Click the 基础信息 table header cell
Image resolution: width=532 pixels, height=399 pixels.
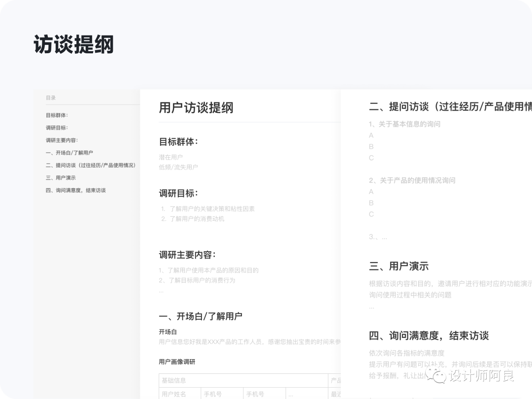(174, 381)
